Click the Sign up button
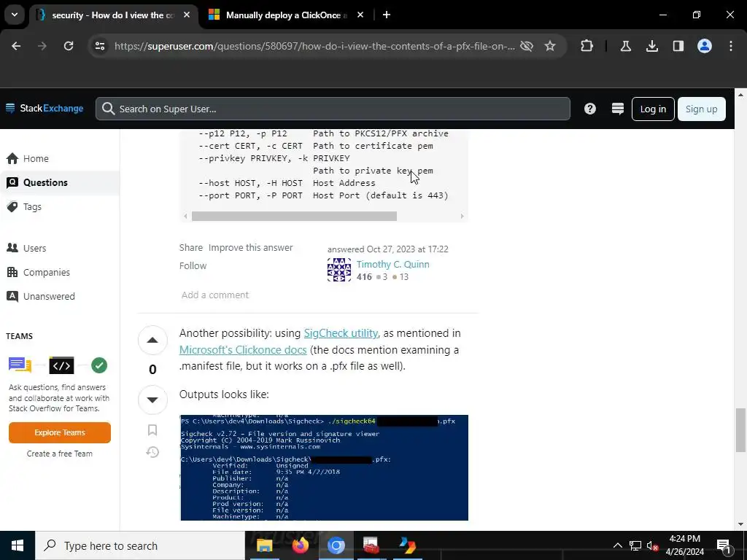 tap(701, 109)
